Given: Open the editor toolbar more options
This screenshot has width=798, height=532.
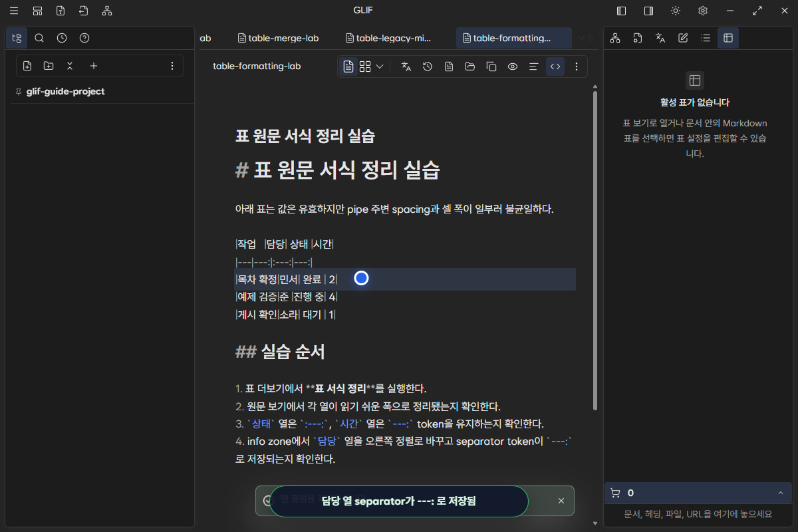Looking at the screenshot, I should [577, 66].
